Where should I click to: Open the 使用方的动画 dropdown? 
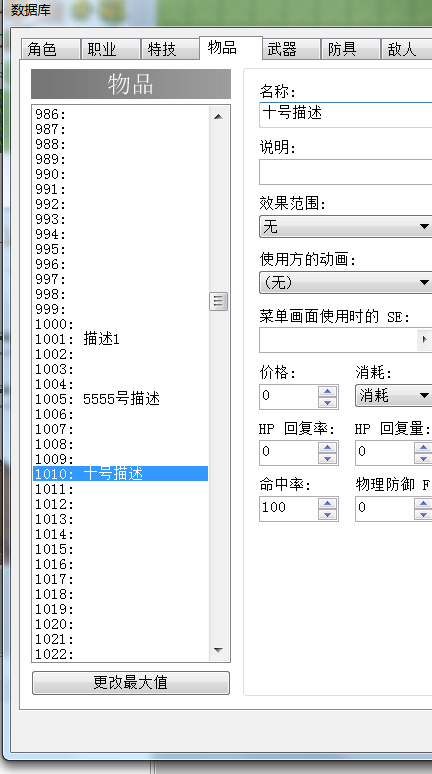pyautogui.click(x=346, y=283)
